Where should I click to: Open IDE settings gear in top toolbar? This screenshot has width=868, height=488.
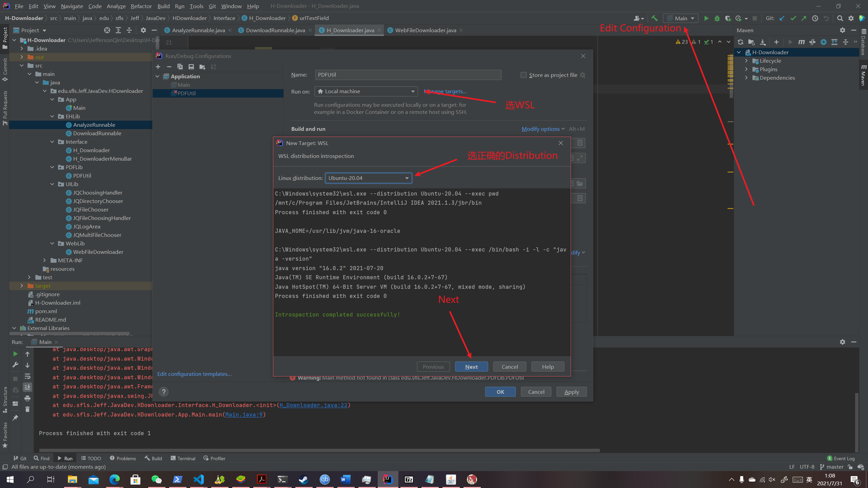[851, 18]
